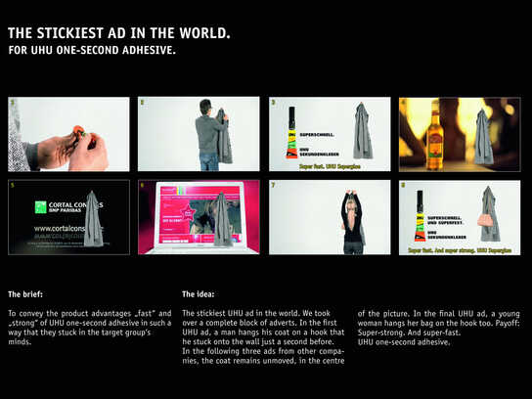This screenshot has height=399, width=532.
Task: Click caption 'Super fast. And super strong.'
Action: (441, 250)
